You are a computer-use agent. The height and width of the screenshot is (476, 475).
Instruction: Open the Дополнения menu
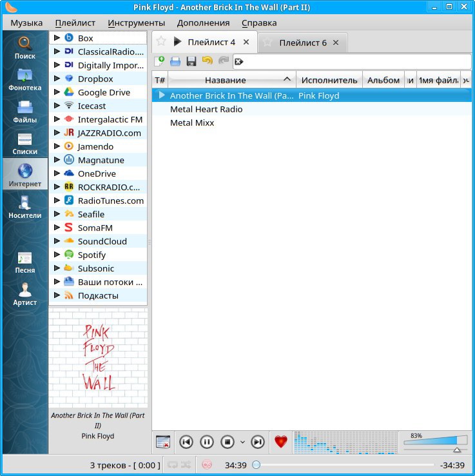[203, 23]
